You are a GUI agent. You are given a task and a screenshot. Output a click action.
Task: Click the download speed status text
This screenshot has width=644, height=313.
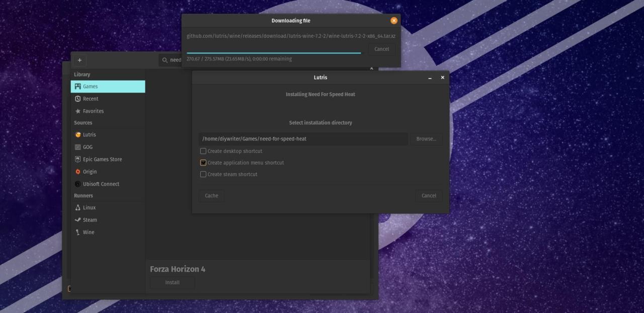(x=239, y=59)
